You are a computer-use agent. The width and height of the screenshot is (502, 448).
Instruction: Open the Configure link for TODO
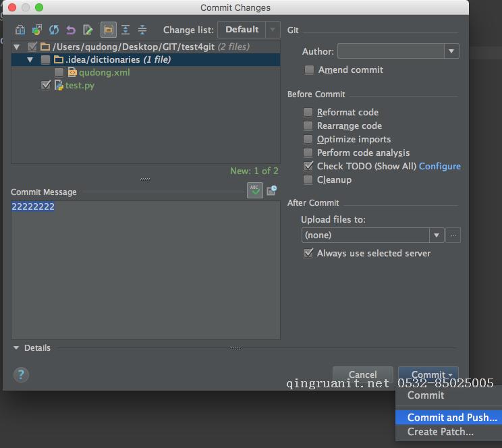[x=439, y=166]
